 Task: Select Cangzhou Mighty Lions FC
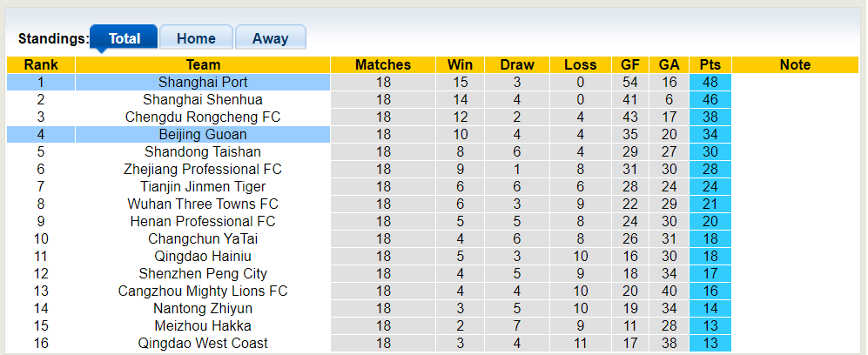(x=203, y=291)
